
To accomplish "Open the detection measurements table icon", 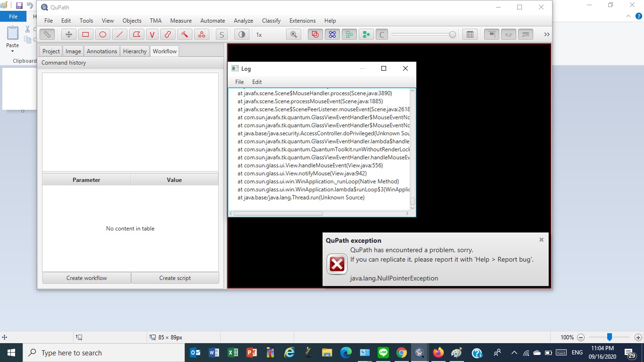I will coord(470,34).
